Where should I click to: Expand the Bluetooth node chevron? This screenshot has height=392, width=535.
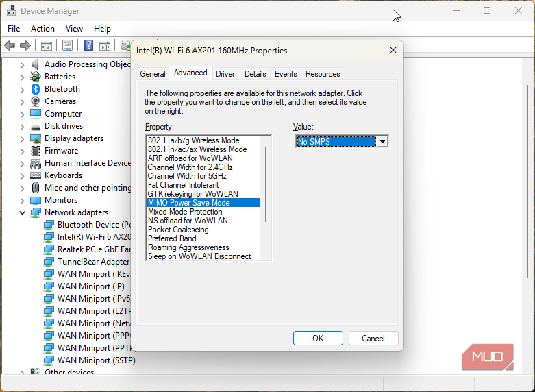pyautogui.click(x=22, y=90)
